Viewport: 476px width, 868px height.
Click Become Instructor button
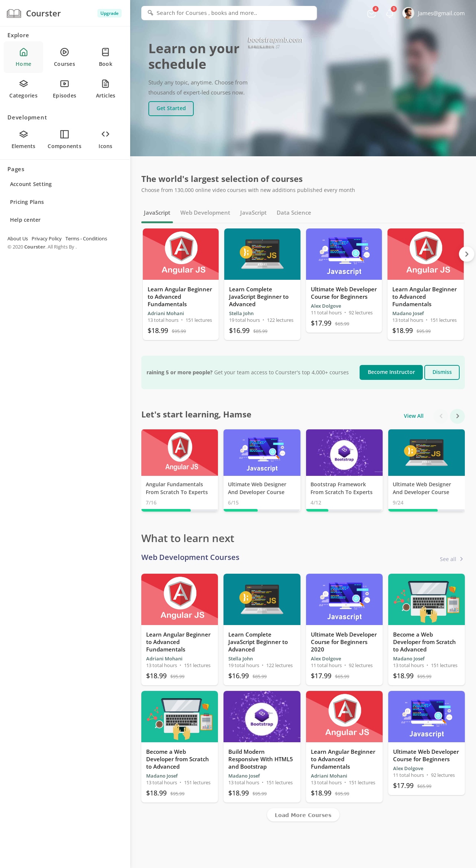click(x=391, y=372)
